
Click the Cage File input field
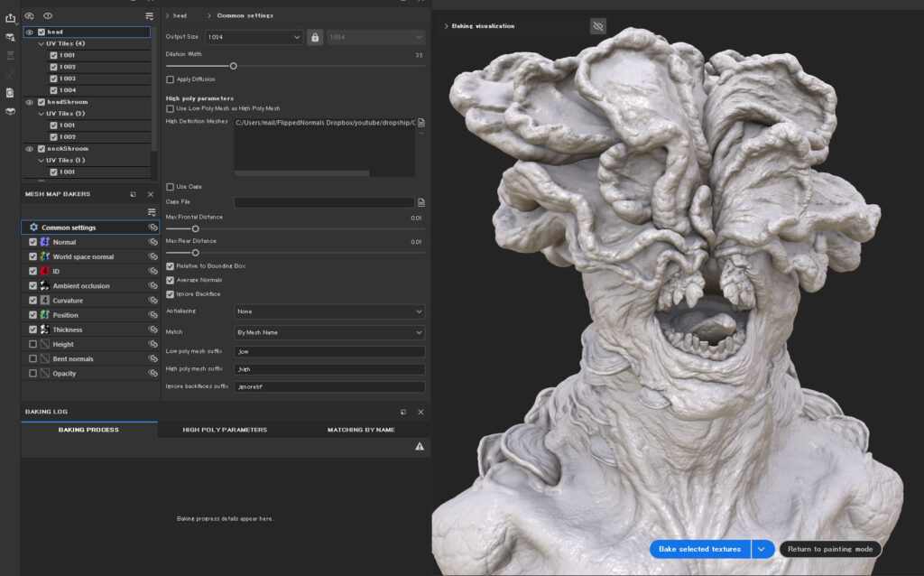tap(325, 201)
